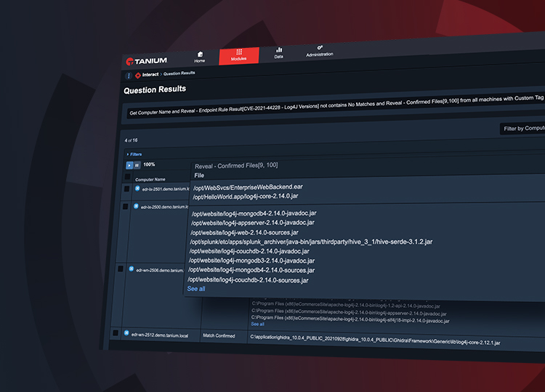This screenshot has height=392, width=545.
Task: Sort by the Computer Name column header
Action: click(150, 179)
